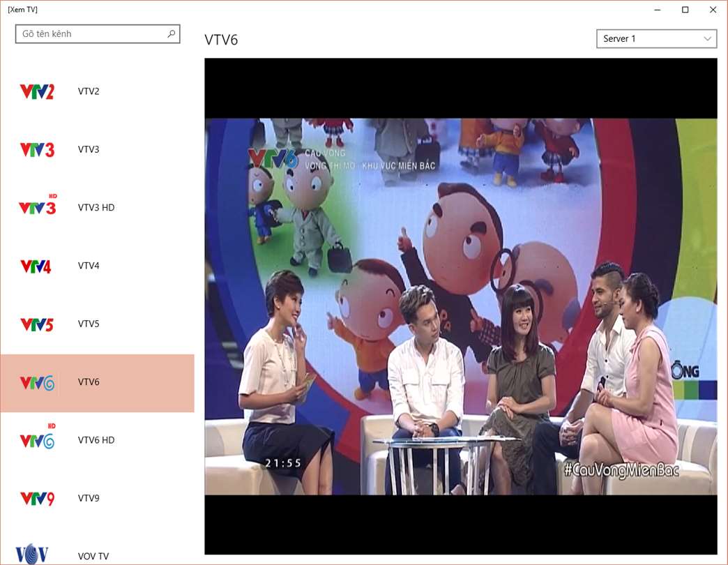Screen dimensions: 728x565
Task: Click the video player area
Action: click(460, 306)
